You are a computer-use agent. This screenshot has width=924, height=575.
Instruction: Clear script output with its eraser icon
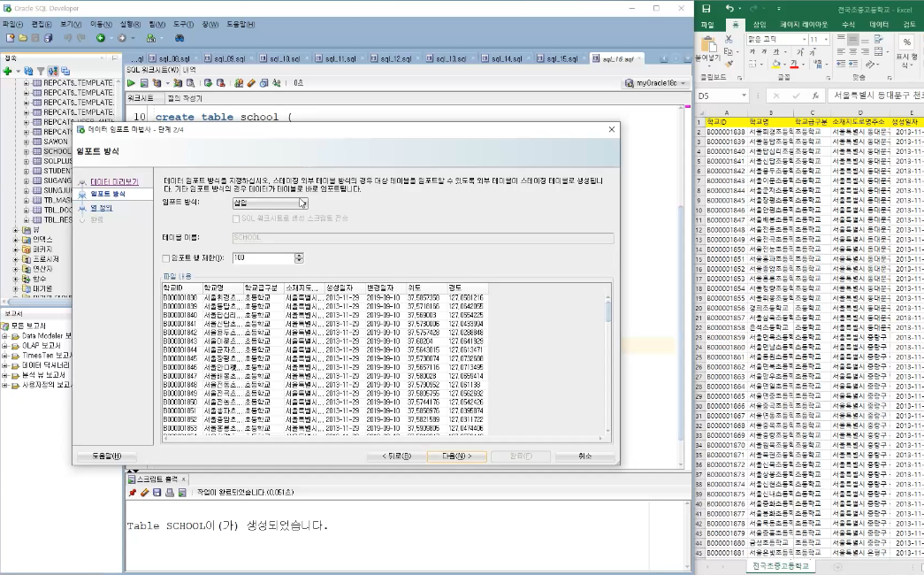tap(144, 493)
